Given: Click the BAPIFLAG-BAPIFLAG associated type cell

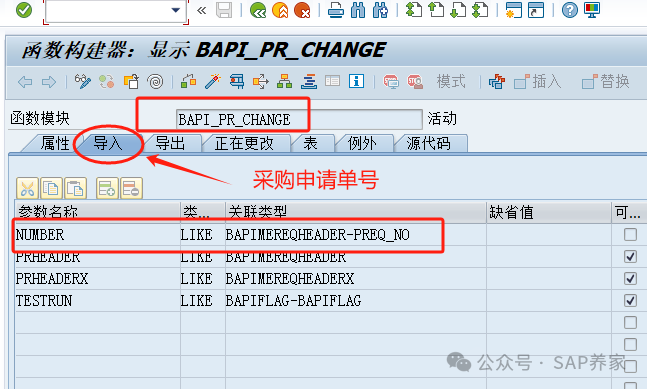Looking at the screenshot, I should pyautogui.click(x=356, y=300).
